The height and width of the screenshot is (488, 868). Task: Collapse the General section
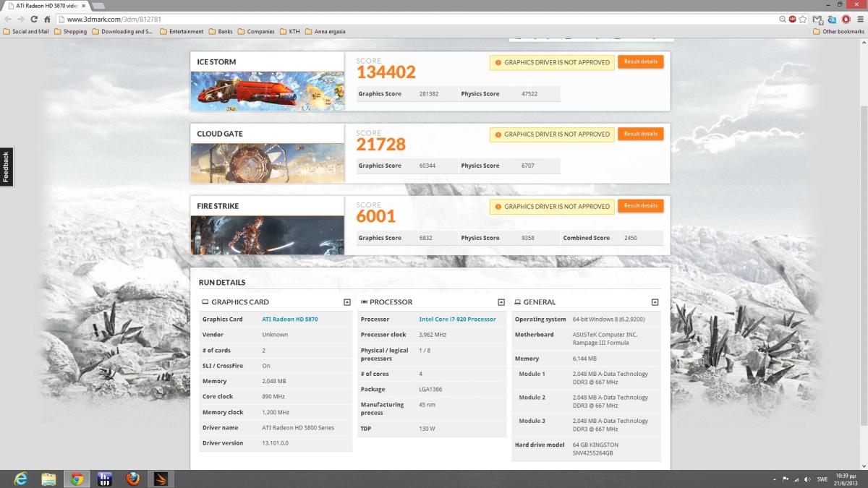655,302
